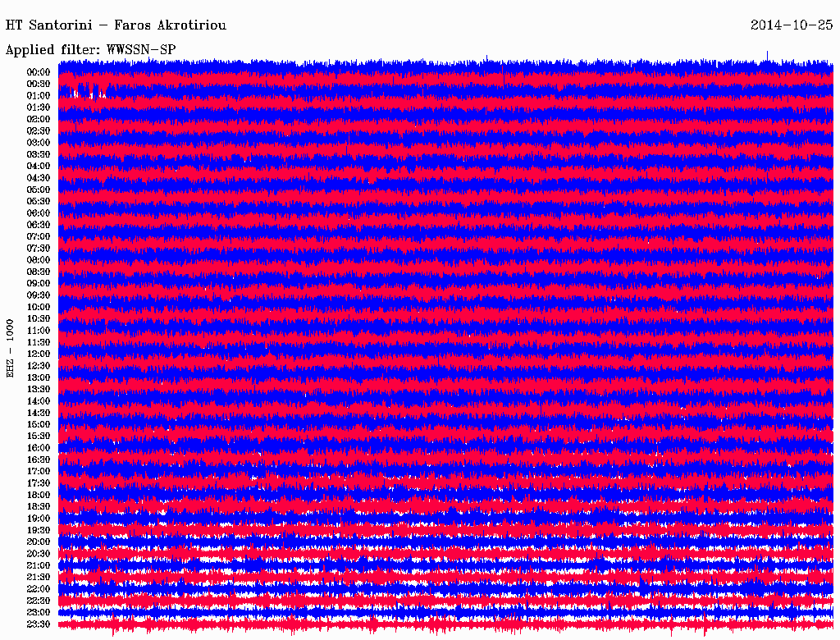Select the 07:00 time label
The width and height of the screenshot is (840, 640).
click(x=39, y=237)
